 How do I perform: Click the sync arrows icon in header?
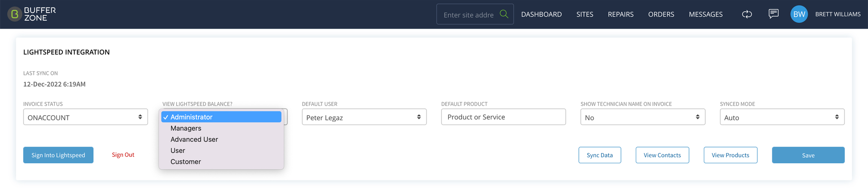pyautogui.click(x=747, y=14)
